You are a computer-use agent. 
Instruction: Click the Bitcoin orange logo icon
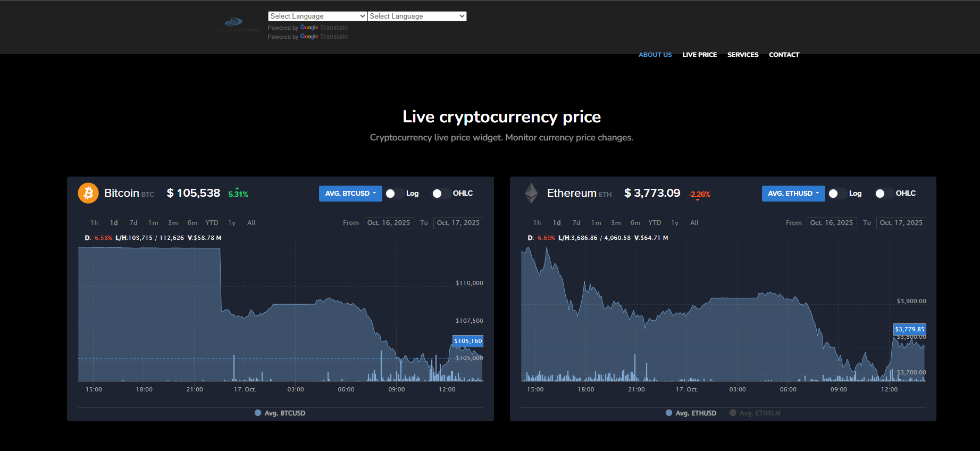click(88, 193)
